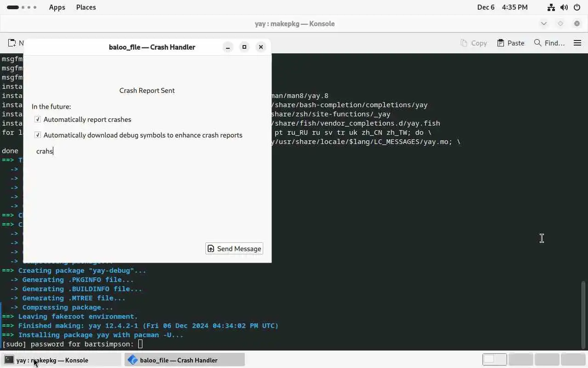Click 'Generating .BUILDINFO file...' line
The height and width of the screenshot is (368, 588).
click(x=76, y=289)
